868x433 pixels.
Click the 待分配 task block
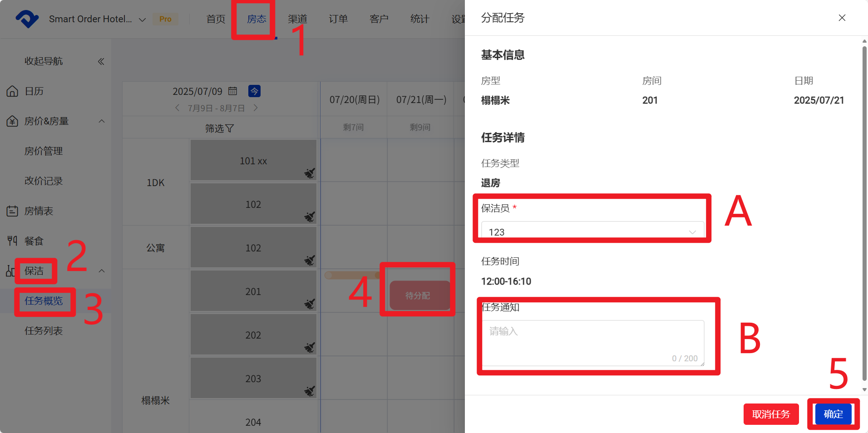click(418, 295)
